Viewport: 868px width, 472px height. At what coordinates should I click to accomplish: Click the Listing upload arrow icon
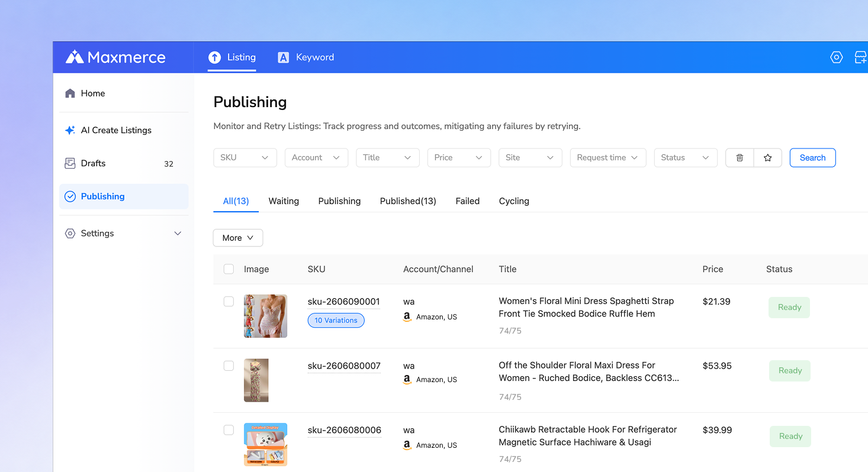point(214,57)
